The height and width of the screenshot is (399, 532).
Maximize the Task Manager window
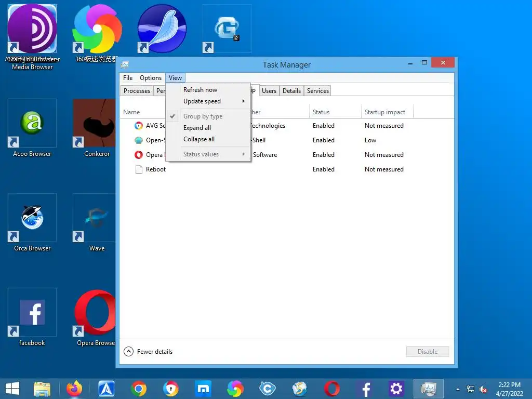coord(424,63)
